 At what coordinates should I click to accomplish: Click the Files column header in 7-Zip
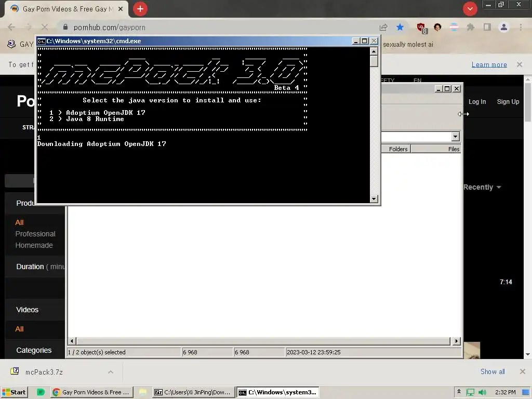tap(436, 149)
